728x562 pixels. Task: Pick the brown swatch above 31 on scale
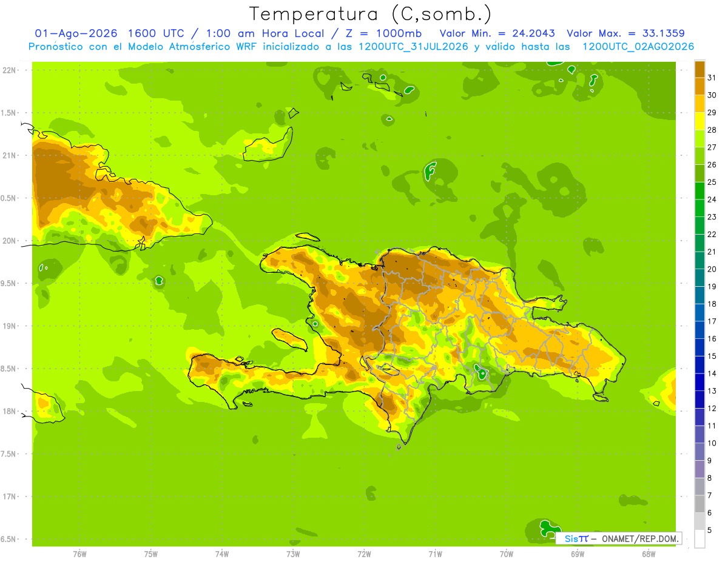pos(699,69)
